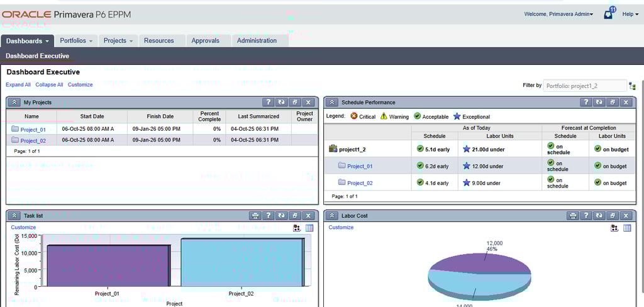Open Project_01 link in My Projects
The width and height of the screenshot is (644, 307).
pyautogui.click(x=33, y=130)
